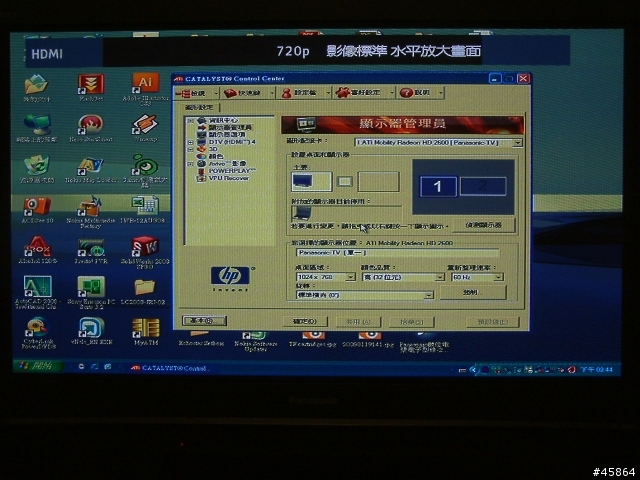640x480 pixels.
Task: Open the Windows Start menu
Action: click(x=37, y=366)
